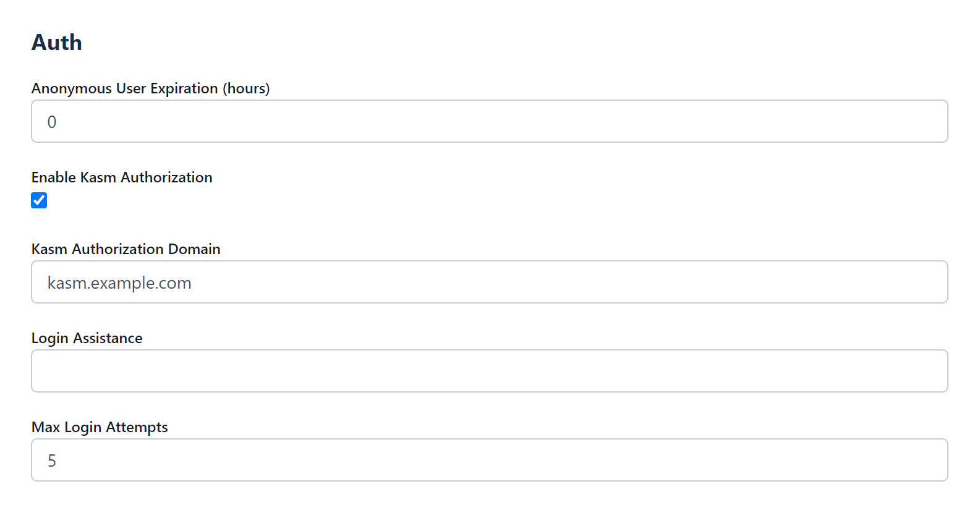Uncheck the Enable Kasm Authorization checkbox
Viewport: 980px width, 510px height.
39,200
